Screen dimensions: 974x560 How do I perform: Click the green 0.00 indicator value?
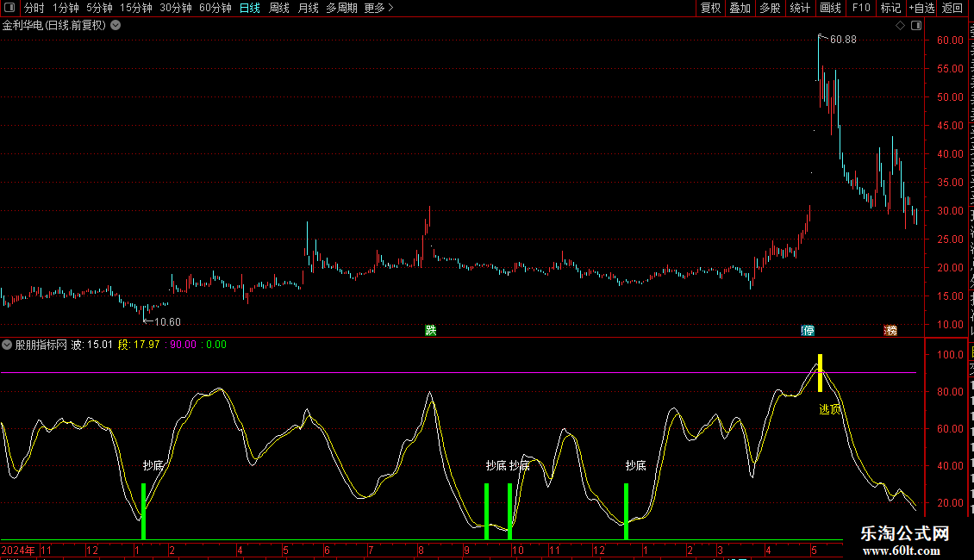coord(215,345)
